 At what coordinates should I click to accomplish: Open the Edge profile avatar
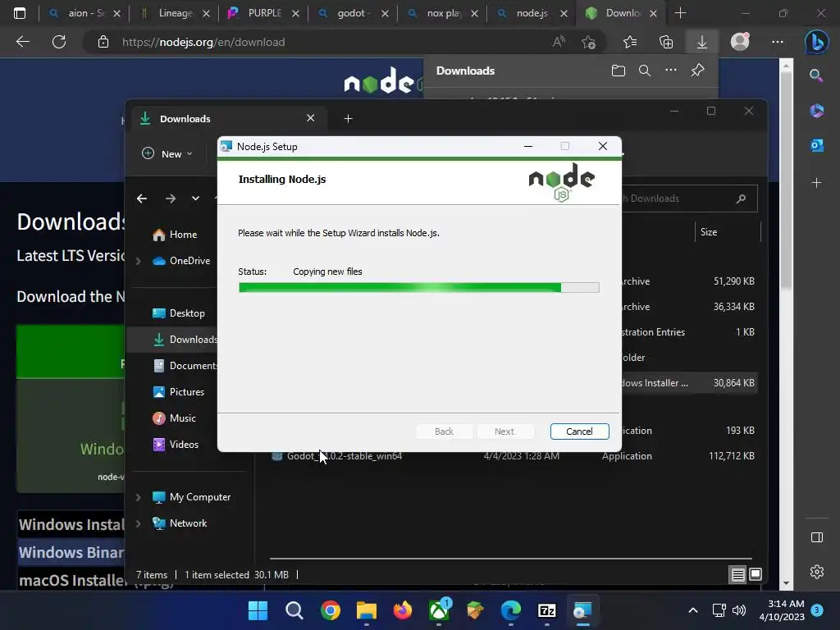[x=740, y=42]
